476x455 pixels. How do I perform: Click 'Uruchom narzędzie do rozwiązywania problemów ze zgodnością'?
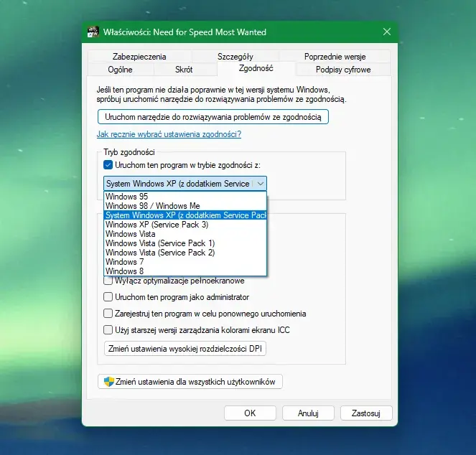point(213,117)
